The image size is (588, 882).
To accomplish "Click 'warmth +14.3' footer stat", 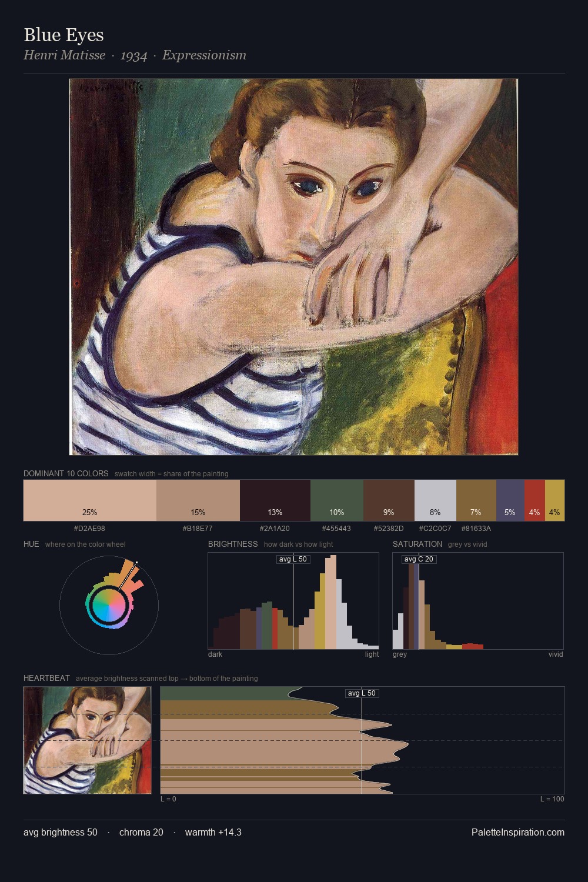I will pos(213,832).
